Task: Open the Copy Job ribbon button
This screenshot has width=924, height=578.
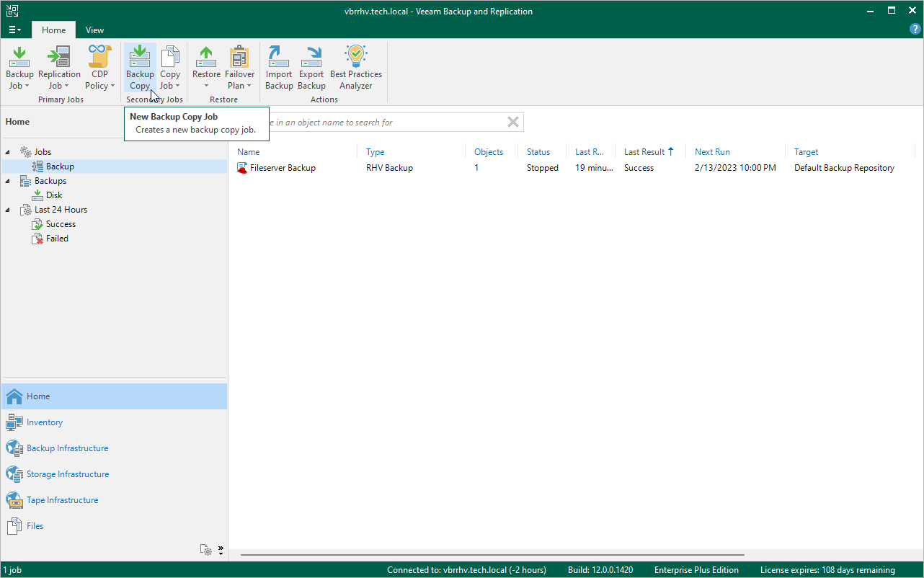Action: (170, 68)
